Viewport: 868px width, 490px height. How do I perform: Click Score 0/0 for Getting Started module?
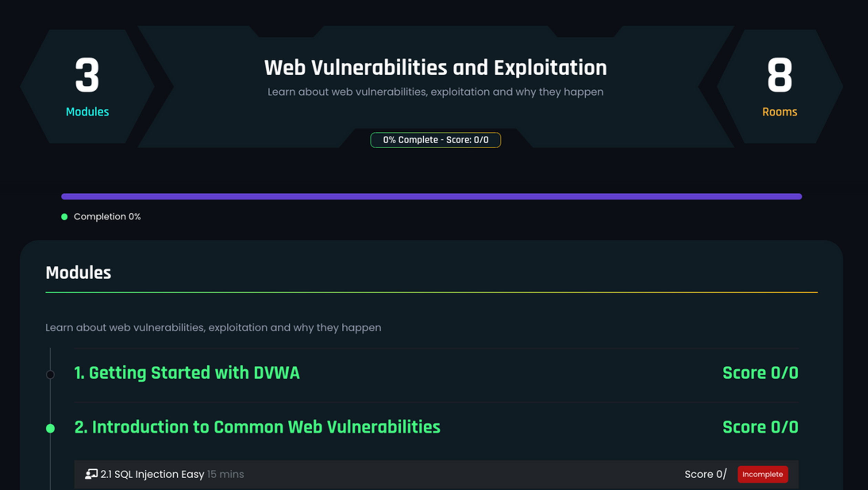[x=760, y=373]
